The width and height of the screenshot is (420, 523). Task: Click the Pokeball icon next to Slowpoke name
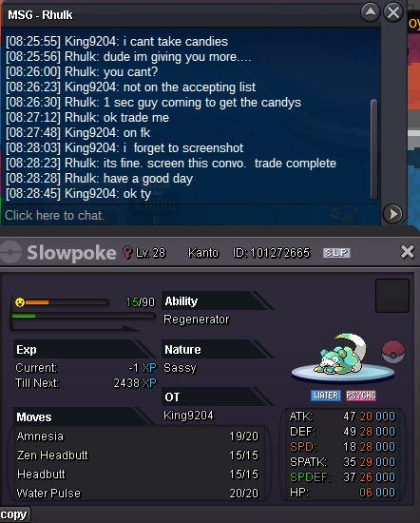pyautogui.click(x=10, y=252)
